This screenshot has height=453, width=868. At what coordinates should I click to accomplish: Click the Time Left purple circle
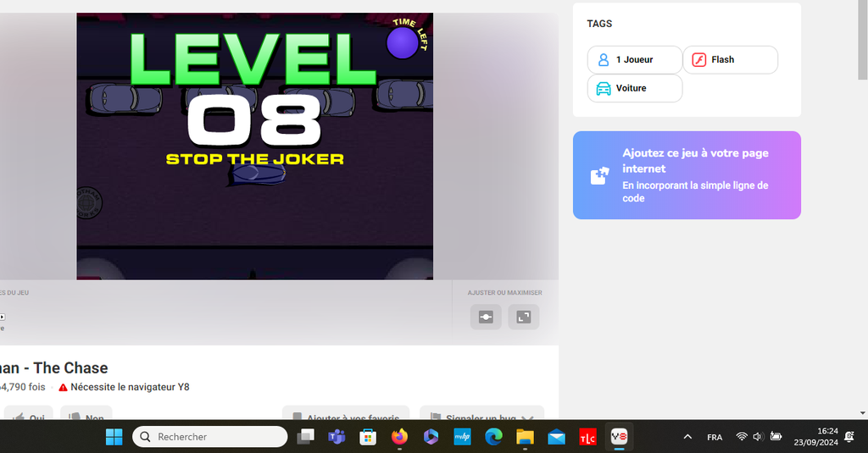tap(403, 42)
